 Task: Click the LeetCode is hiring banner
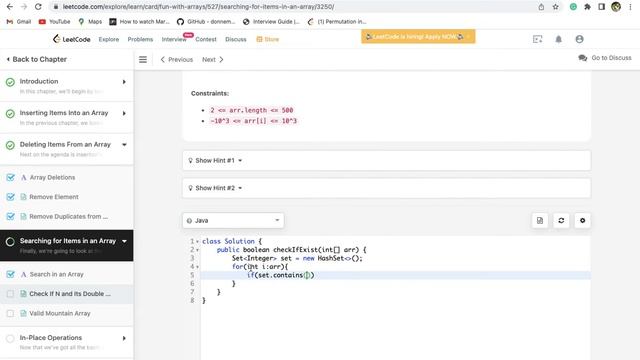click(418, 37)
